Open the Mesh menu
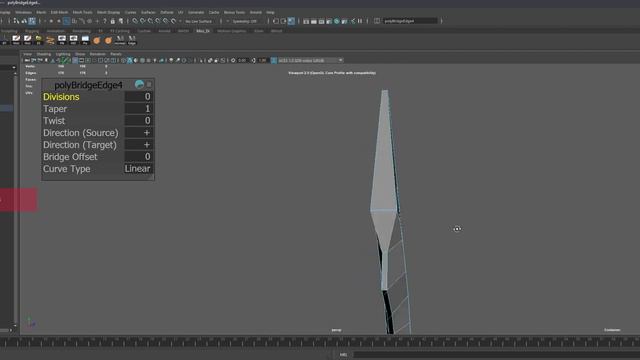This screenshot has width=640, height=360. tap(41, 12)
